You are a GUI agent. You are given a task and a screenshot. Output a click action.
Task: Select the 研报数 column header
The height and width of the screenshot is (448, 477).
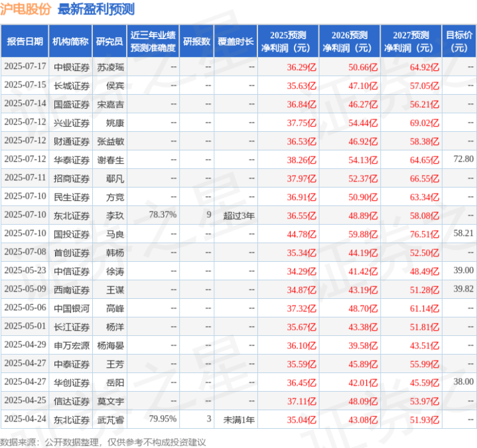coord(197,41)
